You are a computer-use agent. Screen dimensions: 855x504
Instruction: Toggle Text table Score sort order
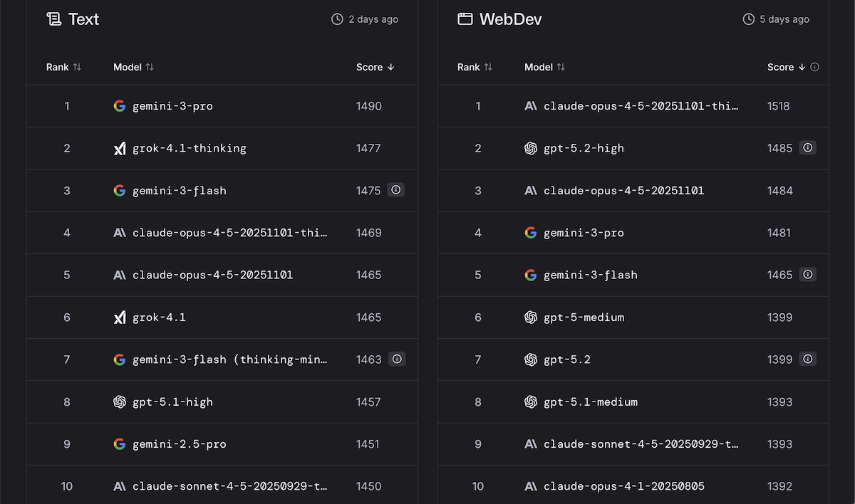coord(390,67)
